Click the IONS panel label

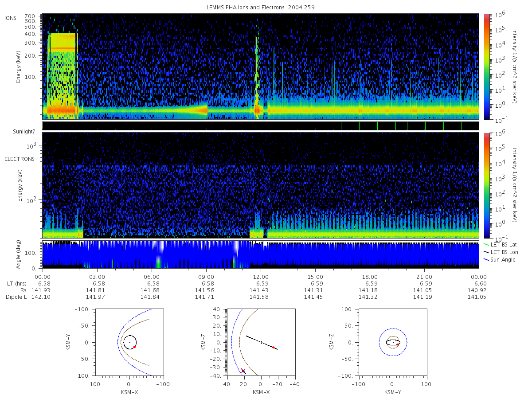[x=11, y=18]
